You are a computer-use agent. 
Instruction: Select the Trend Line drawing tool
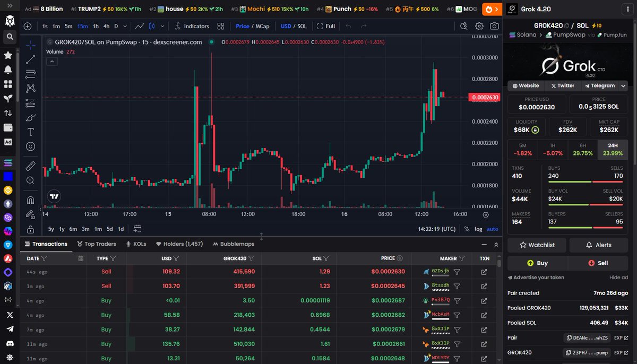tap(30, 60)
